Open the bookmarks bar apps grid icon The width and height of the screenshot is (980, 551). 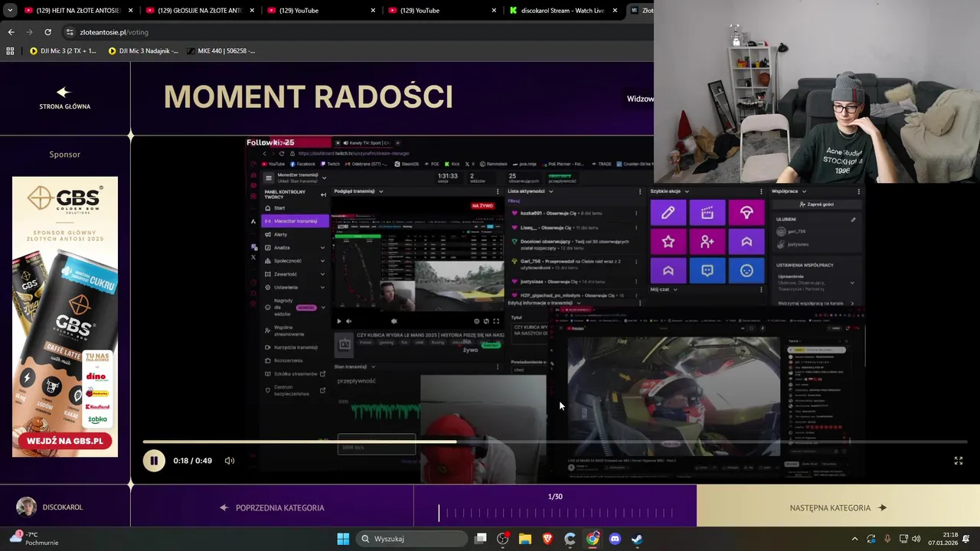[10, 51]
